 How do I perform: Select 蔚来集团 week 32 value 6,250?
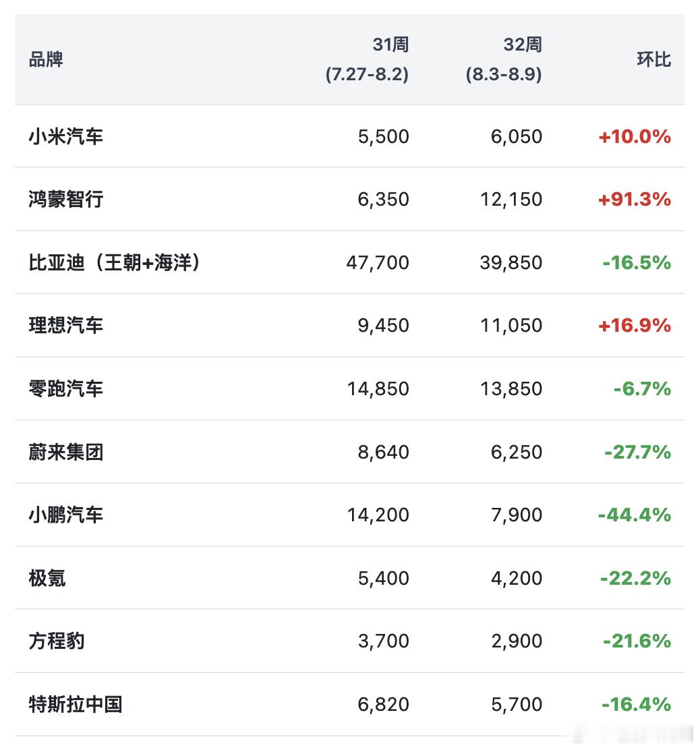coord(517,453)
